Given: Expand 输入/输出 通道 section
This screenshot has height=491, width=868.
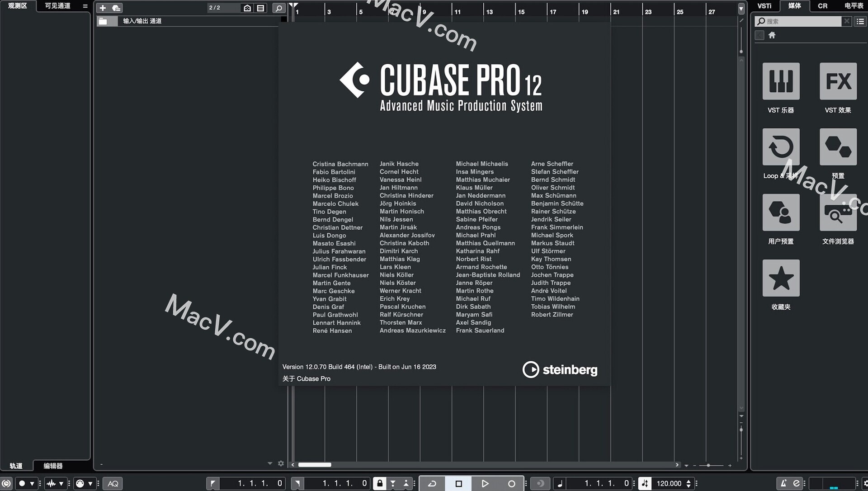Looking at the screenshot, I should 103,20.
